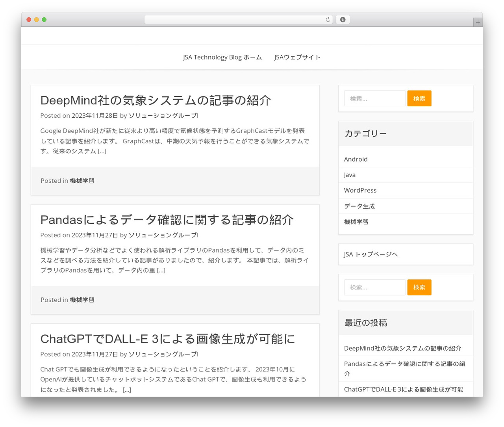Select the WordPress category
The height and width of the screenshot is (427, 504).
pyautogui.click(x=360, y=190)
